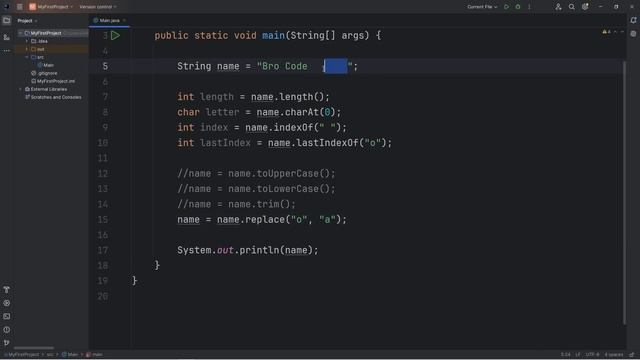Expand the .idea folder
The width and height of the screenshot is (640, 360).
27,41
